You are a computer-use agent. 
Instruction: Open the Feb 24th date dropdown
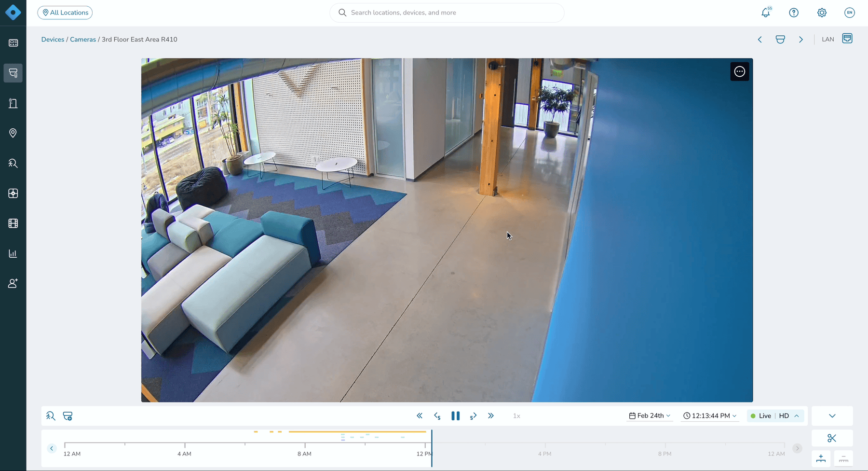650,416
